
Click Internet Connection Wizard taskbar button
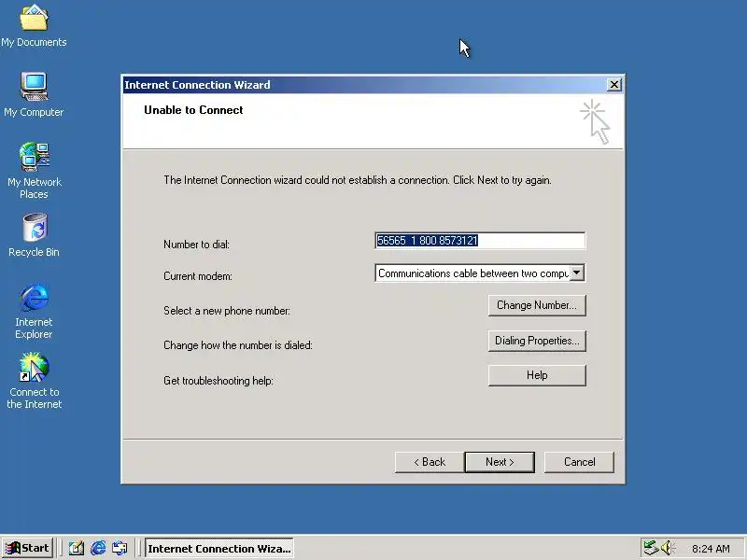218,548
